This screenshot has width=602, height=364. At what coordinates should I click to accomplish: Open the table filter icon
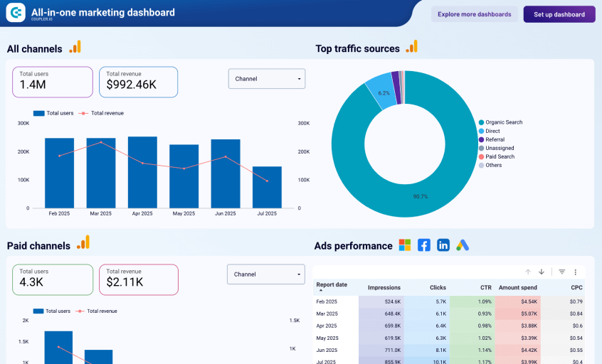click(561, 272)
